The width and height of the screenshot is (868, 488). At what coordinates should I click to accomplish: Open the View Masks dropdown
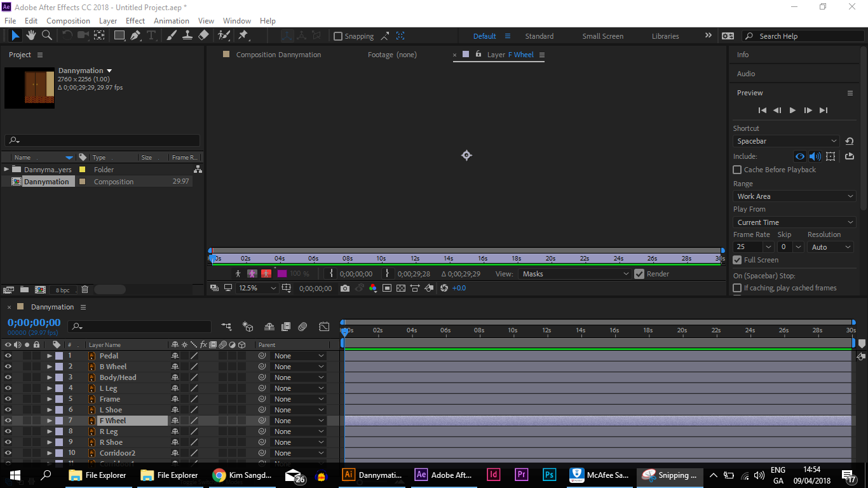click(x=575, y=274)
